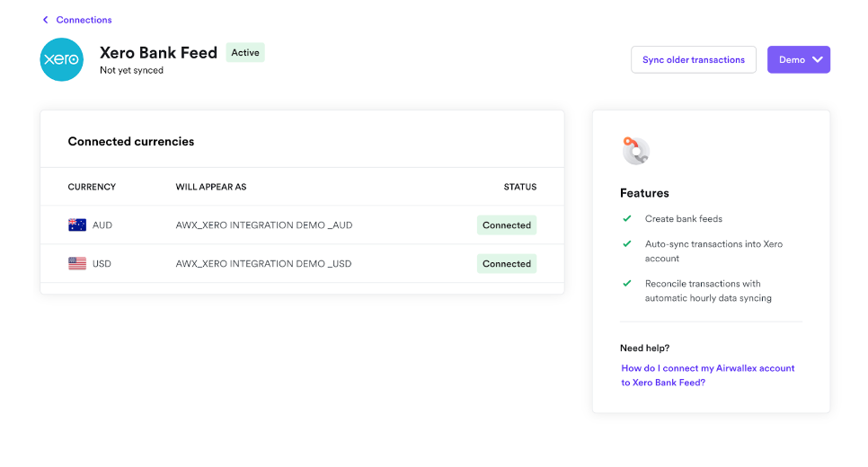
Task: Select the Xero Bank Feed title
Action: tap(158, 53)
